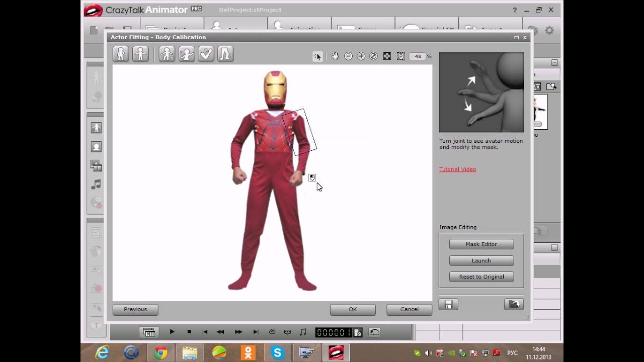644x362 pixels.
Task: Click the upper body waving motion icon
Action: pyautogui.click(x=187, y=54)
